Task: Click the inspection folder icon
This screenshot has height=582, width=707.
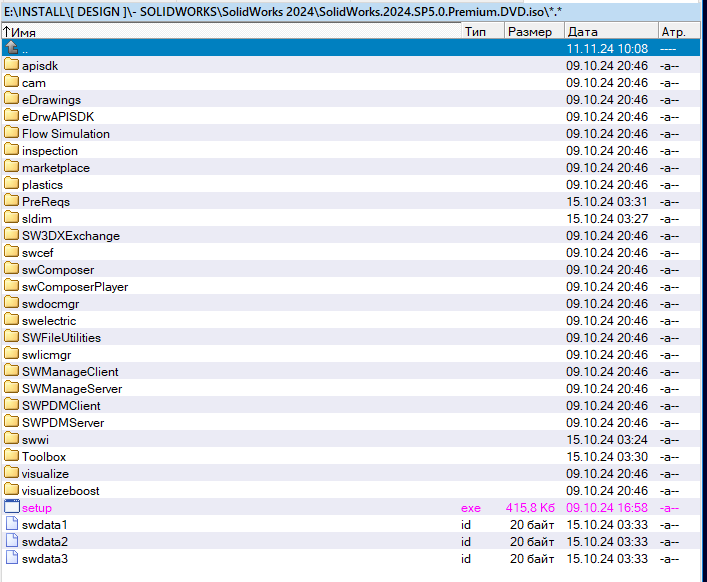Action: pyautogui.click(x=12, y=150)
